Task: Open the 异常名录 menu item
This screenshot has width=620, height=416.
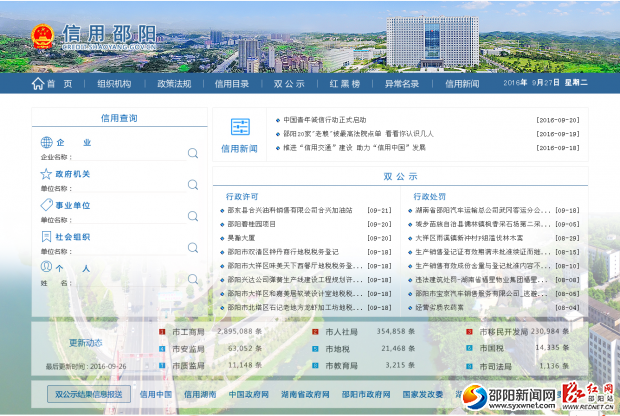Action: tap(402, 84)
